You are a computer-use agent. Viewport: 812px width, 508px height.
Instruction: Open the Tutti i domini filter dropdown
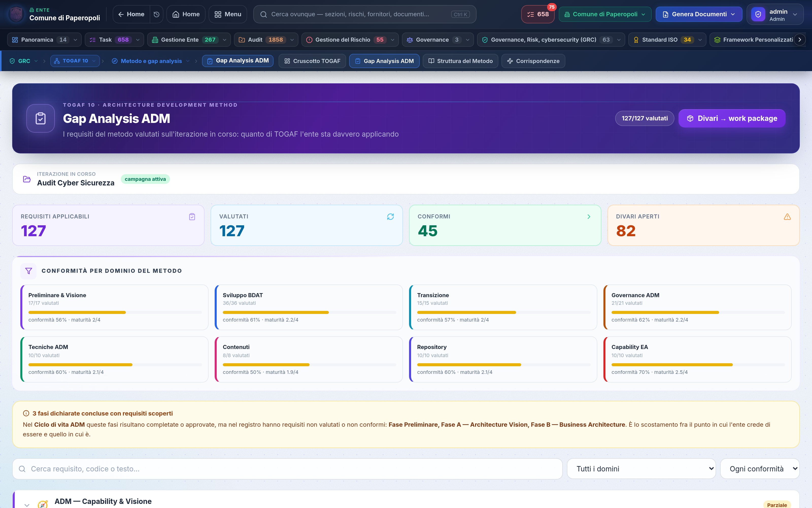click(641, 469)
